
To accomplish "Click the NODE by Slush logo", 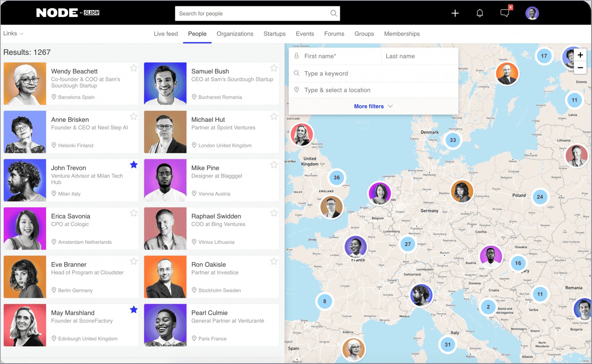I will click(67, 13).
